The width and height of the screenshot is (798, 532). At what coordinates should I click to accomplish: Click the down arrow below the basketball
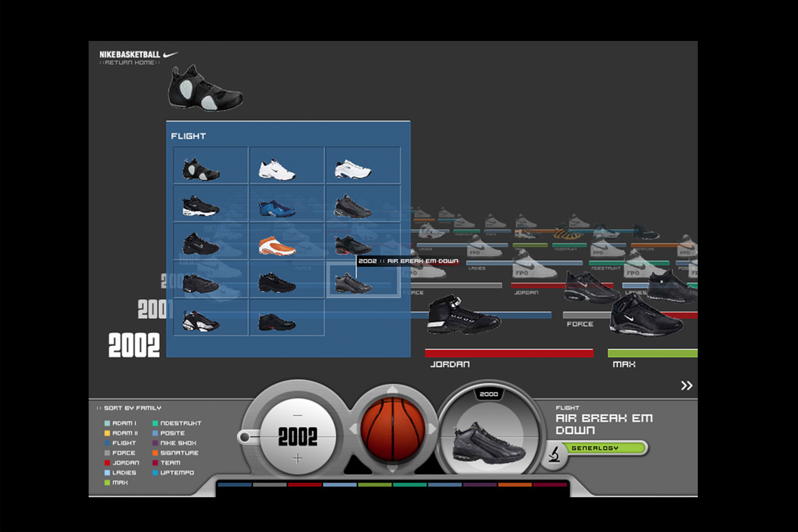pos(393,469)
